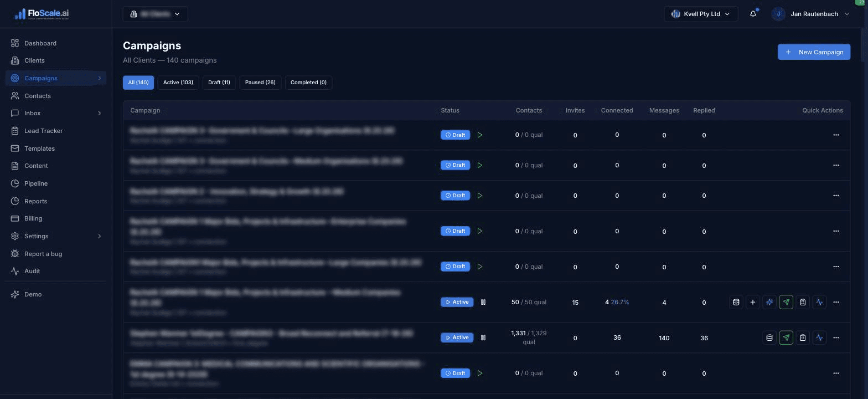Image resolution: width=868 pixels, height=399 pixels.
Task: Click the Replied column header
Action: (704, 110)
